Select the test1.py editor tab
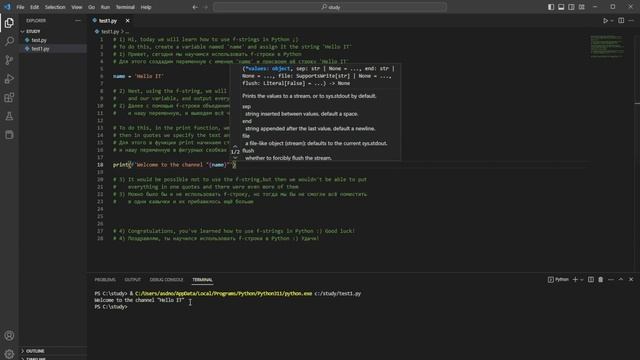 pyautogui.click(x=108, y=20)
